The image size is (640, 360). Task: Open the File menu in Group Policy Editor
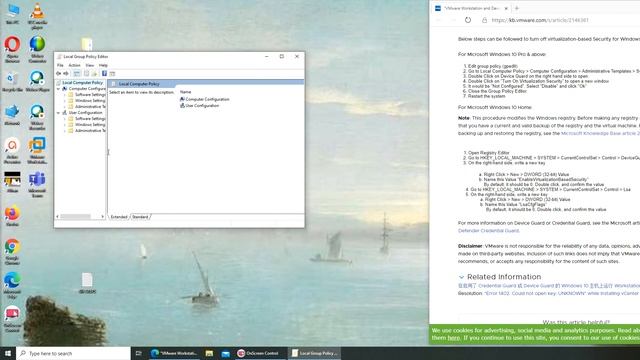tap(60, 65)
